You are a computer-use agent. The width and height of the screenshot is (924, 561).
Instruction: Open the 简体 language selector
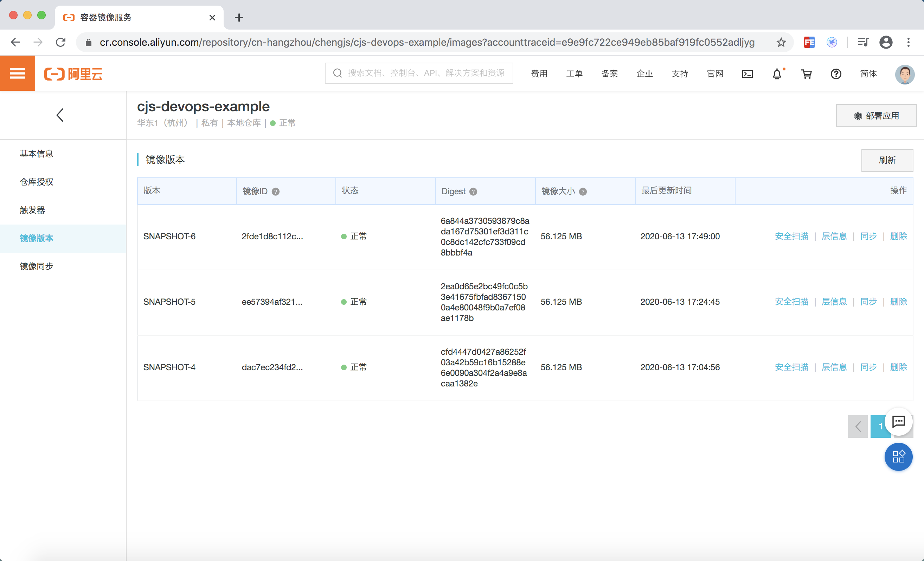(868, 74)
